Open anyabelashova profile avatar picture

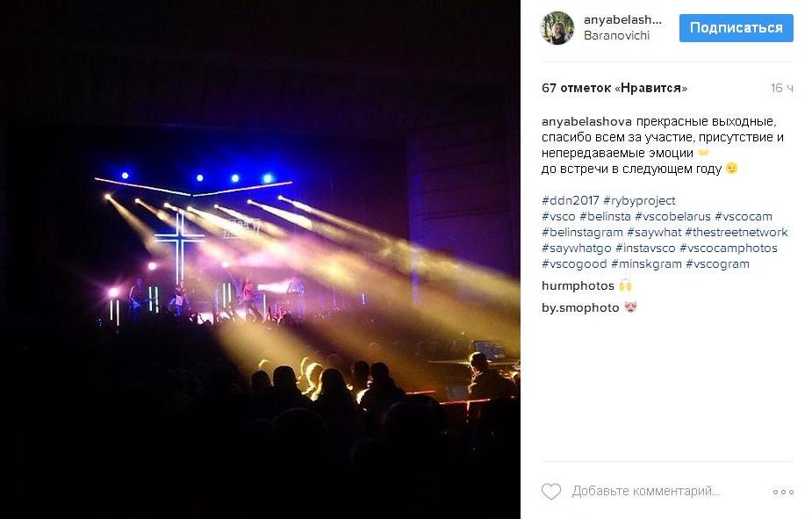point(557,28)
